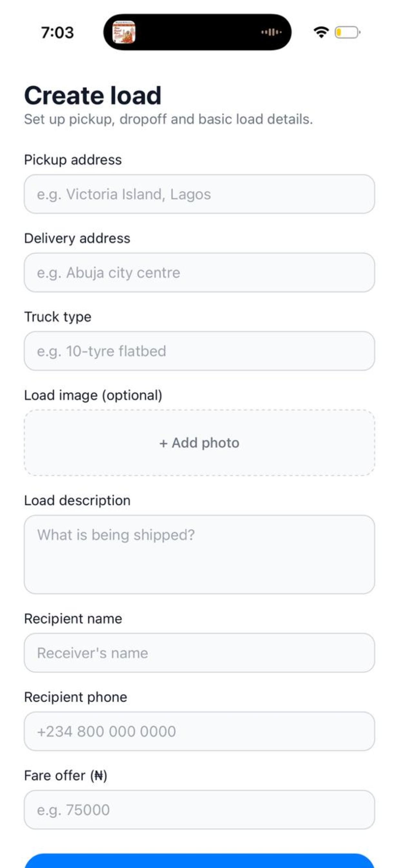The image size is (399, 868).
Task: Tap the now-playing album art thumbnail
Action: pos(124,32)
